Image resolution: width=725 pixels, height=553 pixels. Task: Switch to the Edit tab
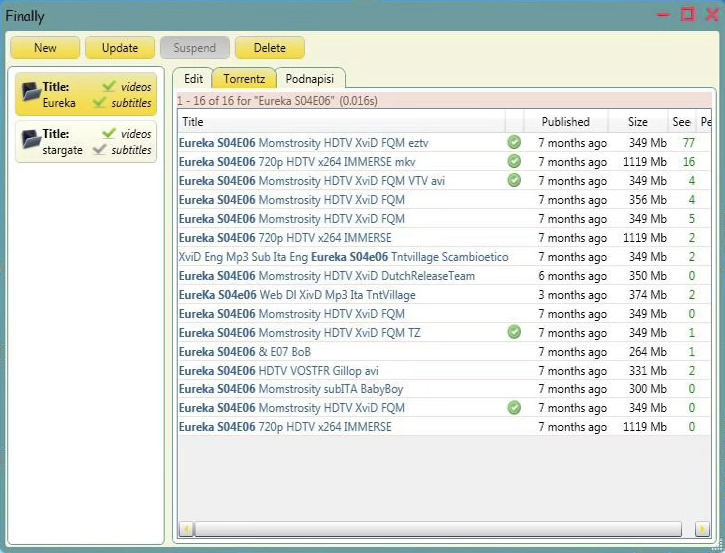[x=193, y=79]
